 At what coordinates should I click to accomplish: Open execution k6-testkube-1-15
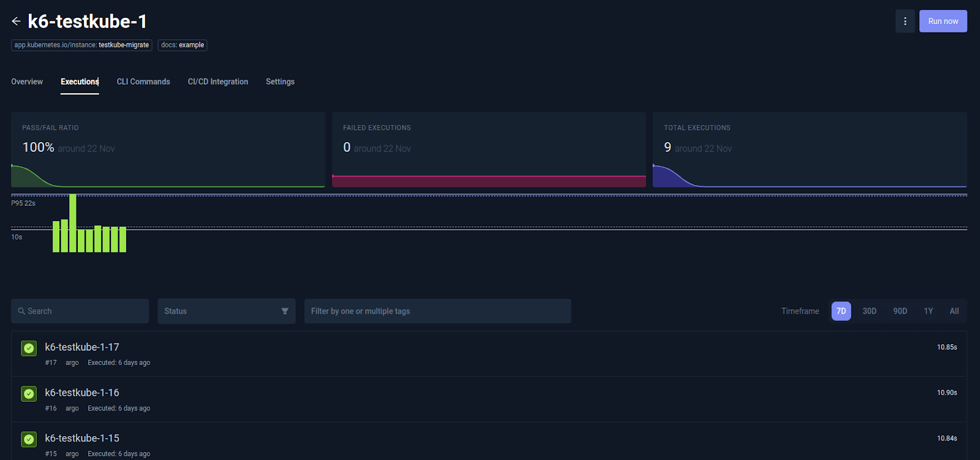tap(489, 442)
